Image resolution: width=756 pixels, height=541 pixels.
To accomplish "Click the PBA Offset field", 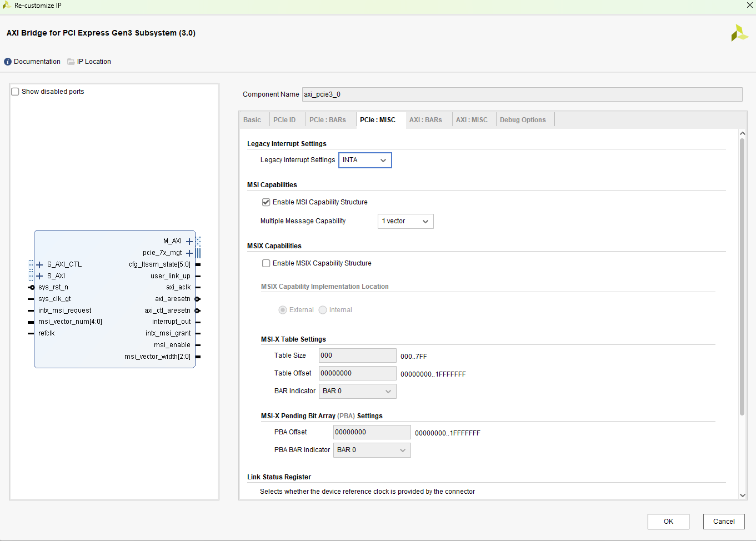I will pos(372,432).
